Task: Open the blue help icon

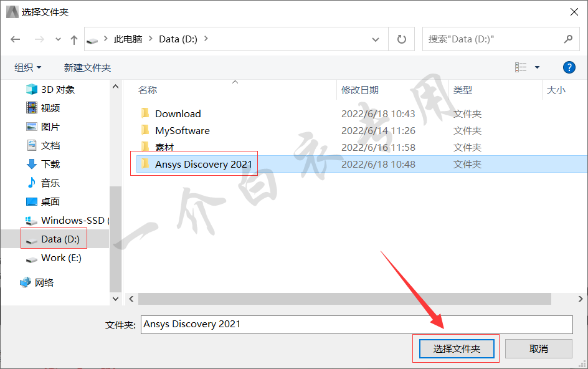Action: click(569, 67)
